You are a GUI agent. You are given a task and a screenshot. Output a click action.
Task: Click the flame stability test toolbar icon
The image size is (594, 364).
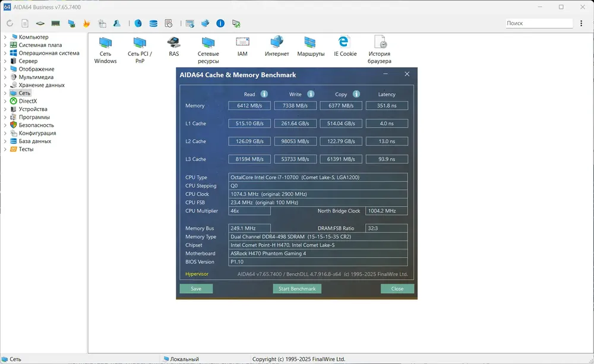pyautogui.click(x=86, y=24)
